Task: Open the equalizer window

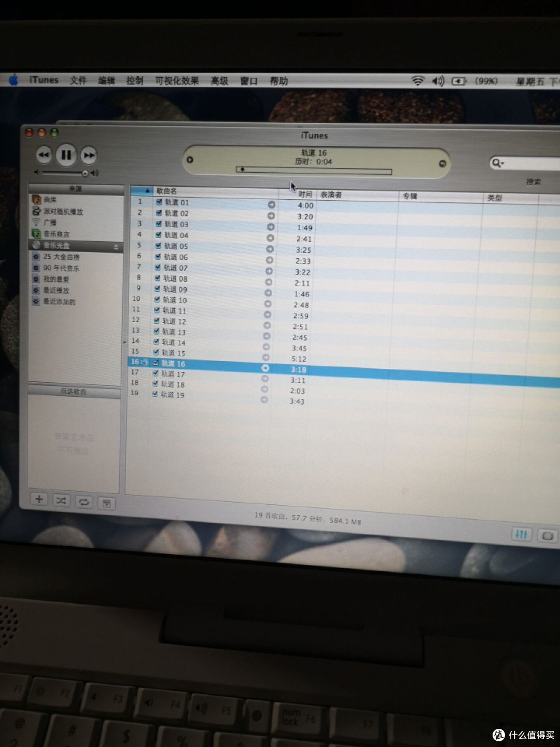Action: 522,534
